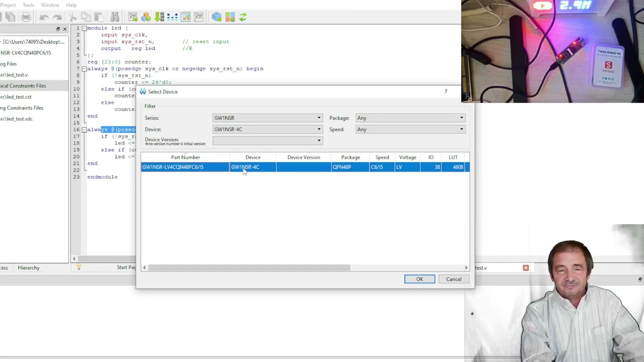644x362 pixels.
Task: Open the Project menu
Action: (8, 5)
